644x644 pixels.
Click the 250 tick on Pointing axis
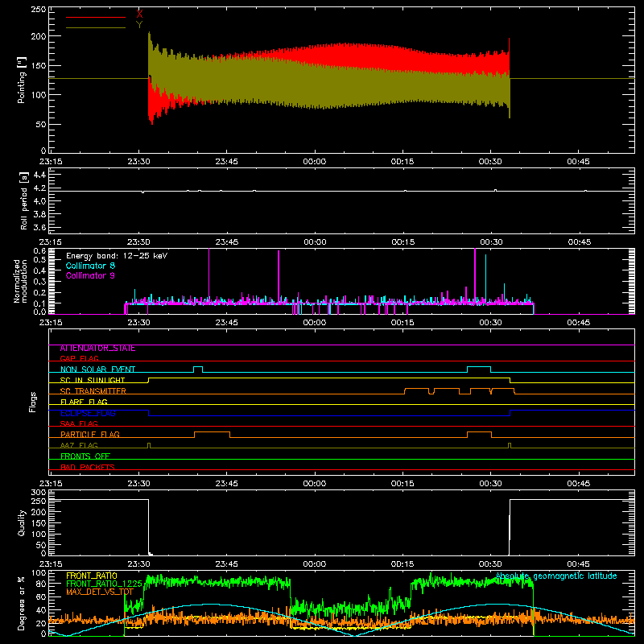[38, 10]
